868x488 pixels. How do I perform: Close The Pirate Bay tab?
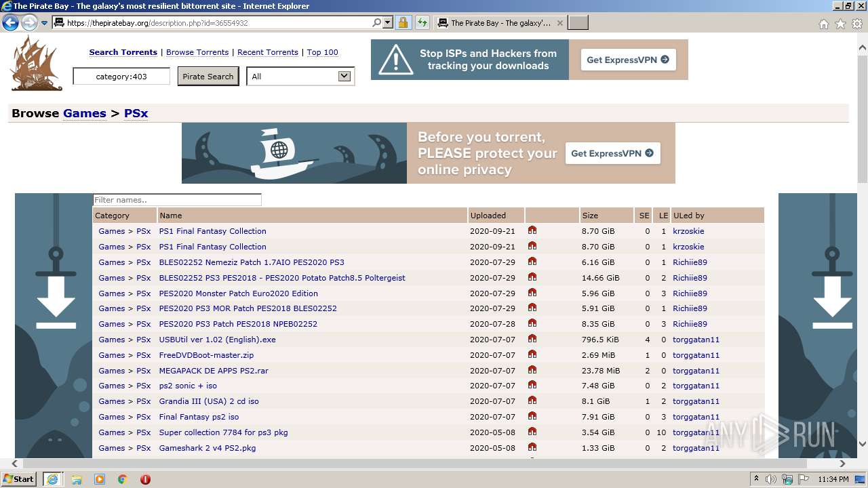coord(559,23)
